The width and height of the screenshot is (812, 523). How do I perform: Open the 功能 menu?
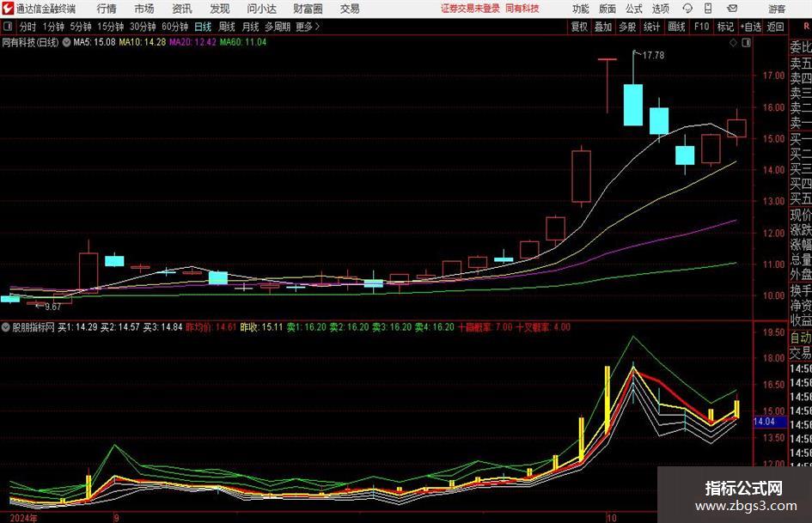(x=581, y=9)
